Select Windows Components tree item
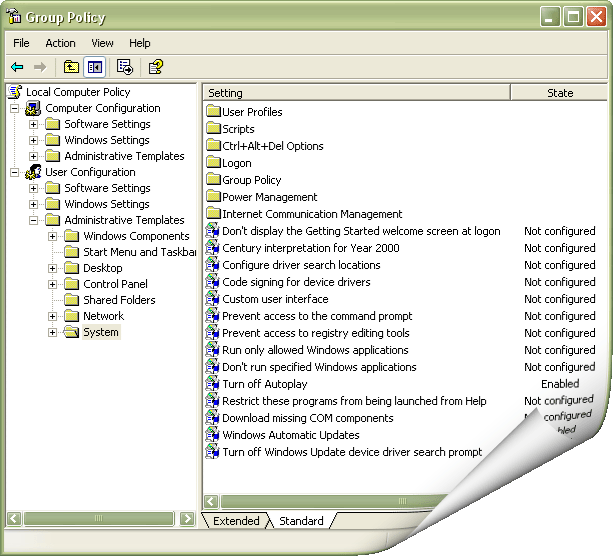This screenshot has height=556, width=613. [136, 236]
